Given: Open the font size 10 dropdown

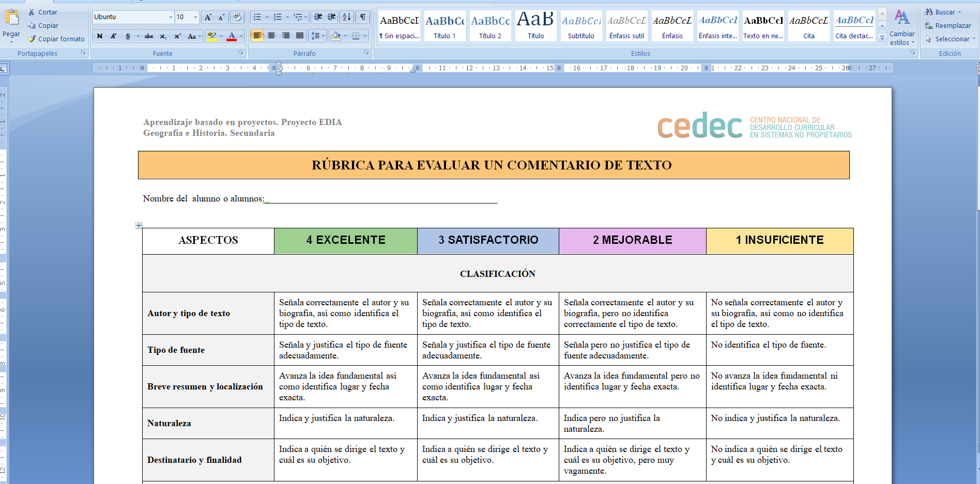Looking at the screenshot, I should click(195, 17).
